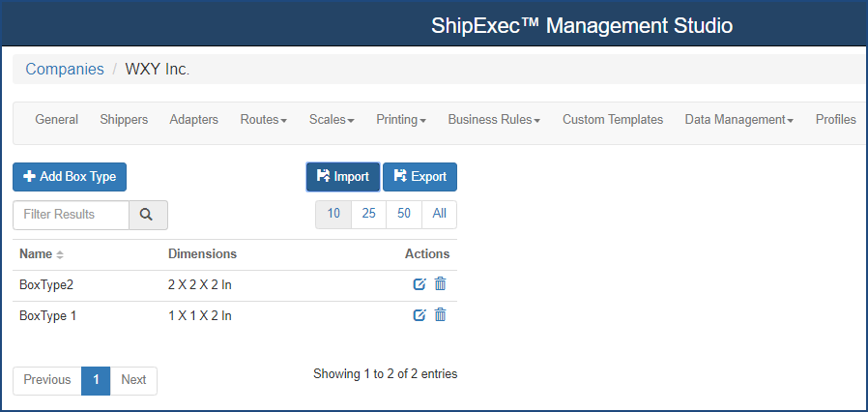Edit the BoxType 1 entry
Viewport: 868px width, 412px height.
(420, 315)
